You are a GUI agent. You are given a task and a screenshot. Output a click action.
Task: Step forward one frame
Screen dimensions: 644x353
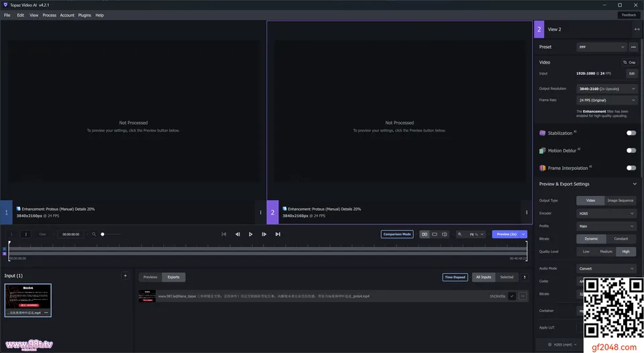(264, 234)
